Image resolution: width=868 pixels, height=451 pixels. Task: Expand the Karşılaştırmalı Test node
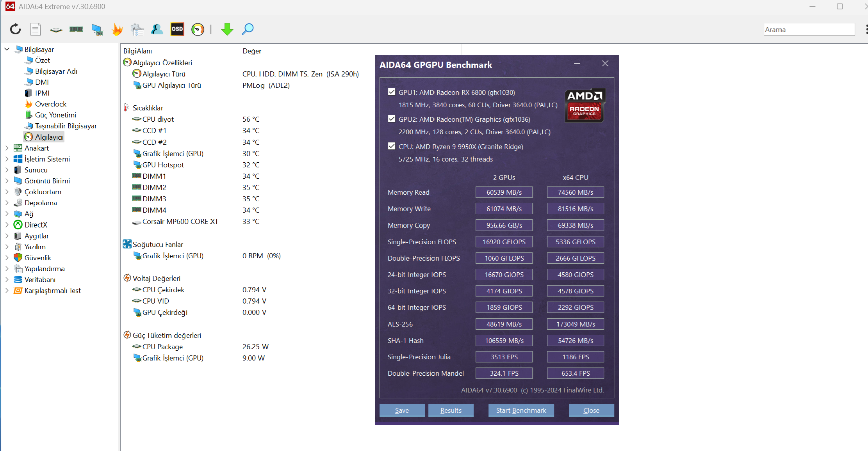tap(7, 290)
